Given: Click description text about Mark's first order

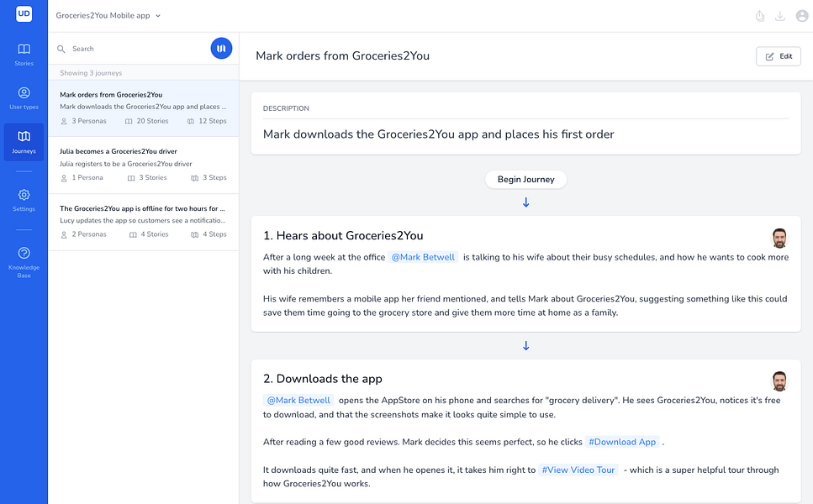Looking at the screenshot, I should (438, 134).
